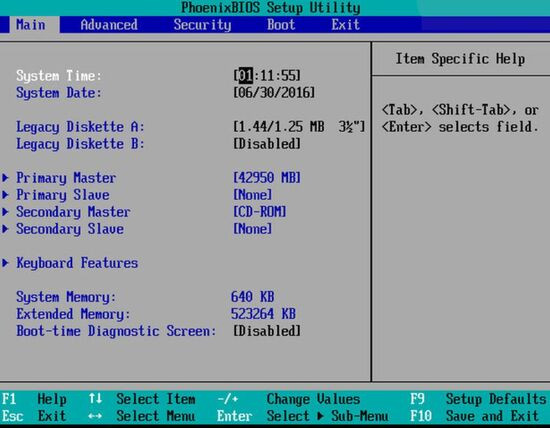
Task: Click the Change Values label
Action: point(313,399)
